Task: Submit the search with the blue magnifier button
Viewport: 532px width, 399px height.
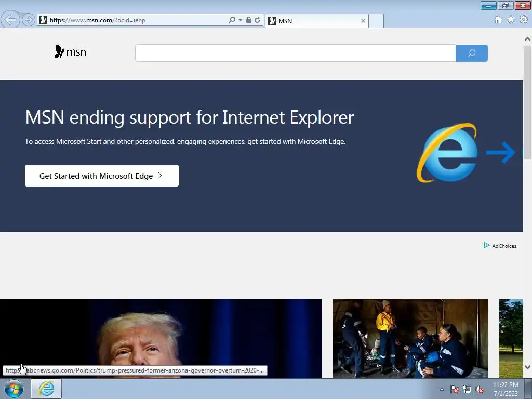Action: pyautogui.click(x=472, y=53)
